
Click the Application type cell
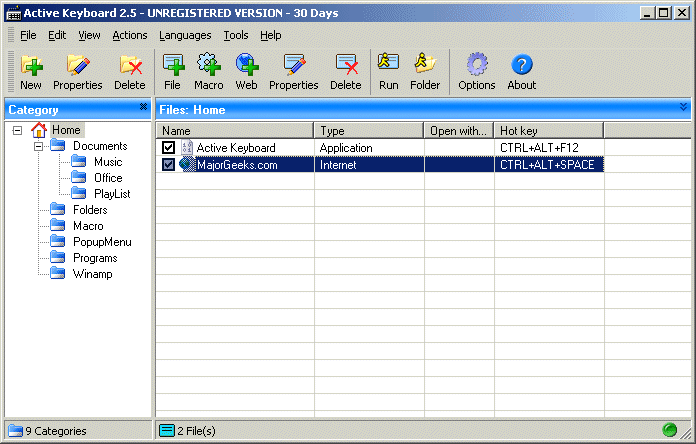click(346, 148)
